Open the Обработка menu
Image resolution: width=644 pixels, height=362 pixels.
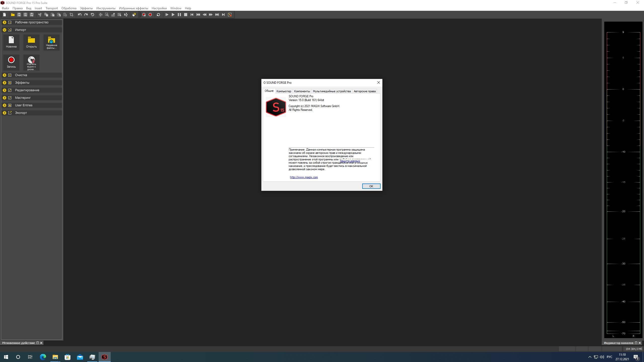tap(69, 8)
